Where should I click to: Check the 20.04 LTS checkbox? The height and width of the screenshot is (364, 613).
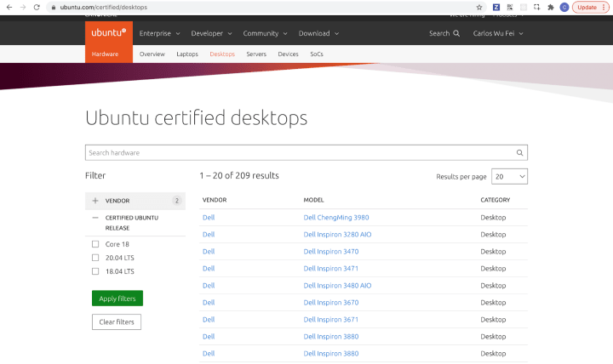pyautogui.click(x=95, y=258)
